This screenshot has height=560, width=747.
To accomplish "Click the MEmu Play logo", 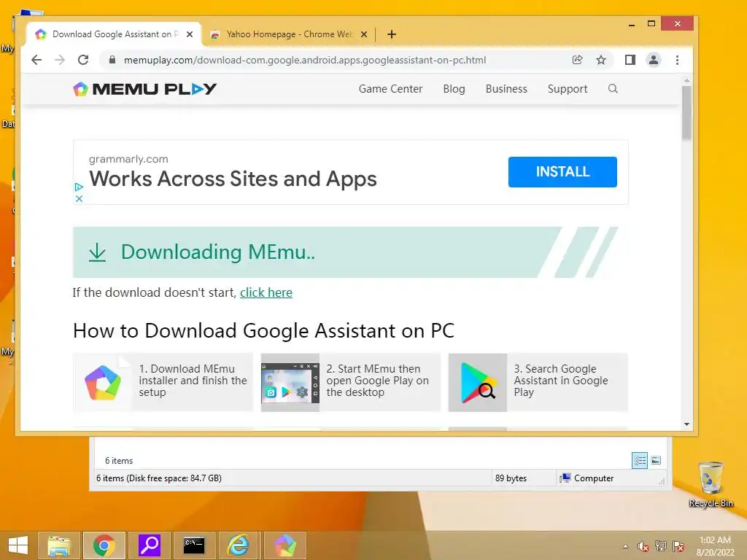I will click(x=145, y=88).
